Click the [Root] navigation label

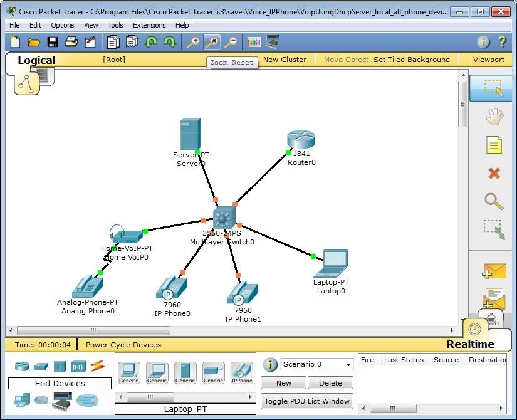coord(114,60)
